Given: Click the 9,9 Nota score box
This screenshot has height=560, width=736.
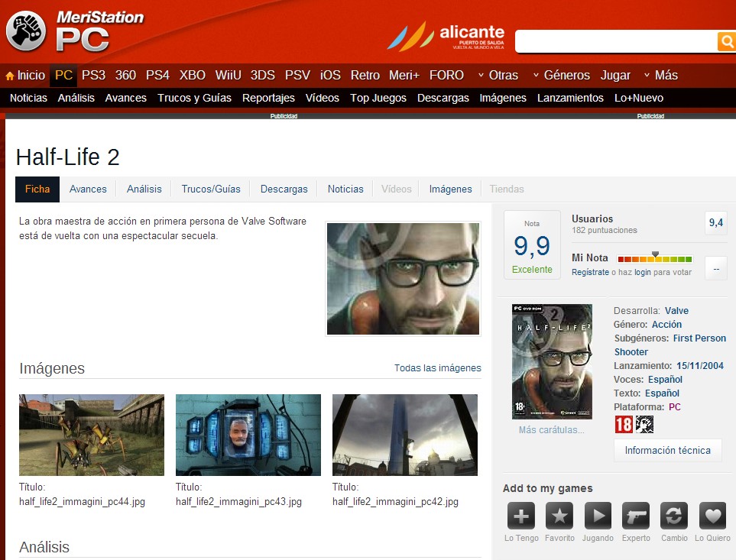Looking at the screenshot, I should point(532,244).
